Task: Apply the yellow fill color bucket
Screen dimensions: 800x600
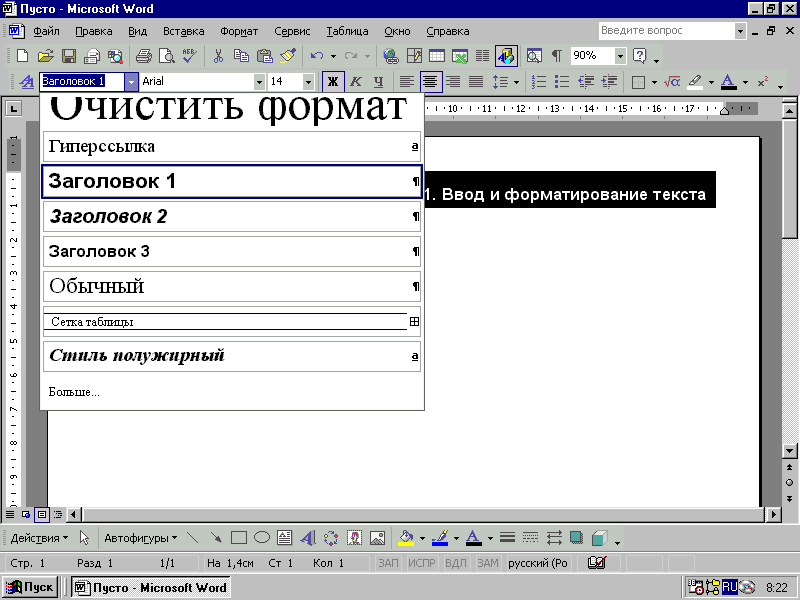Action: coord(406,538)
